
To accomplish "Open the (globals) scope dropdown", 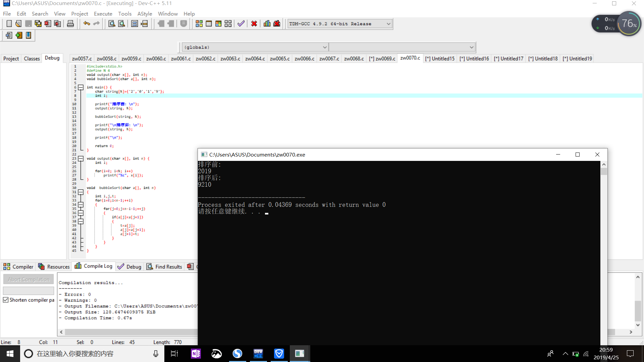I will pos(324,47).
